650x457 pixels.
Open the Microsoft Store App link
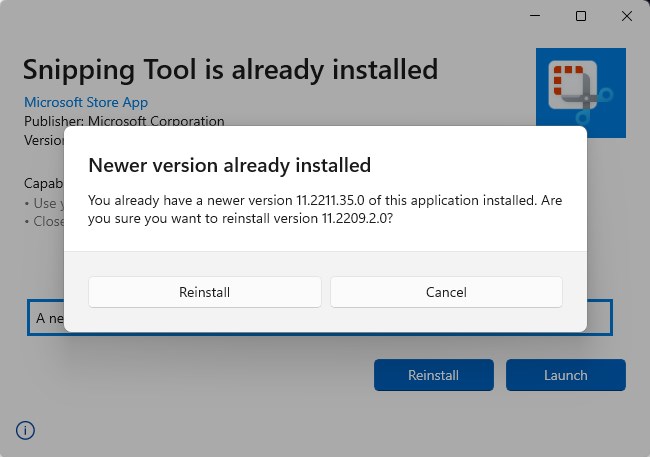click(86, 102)
